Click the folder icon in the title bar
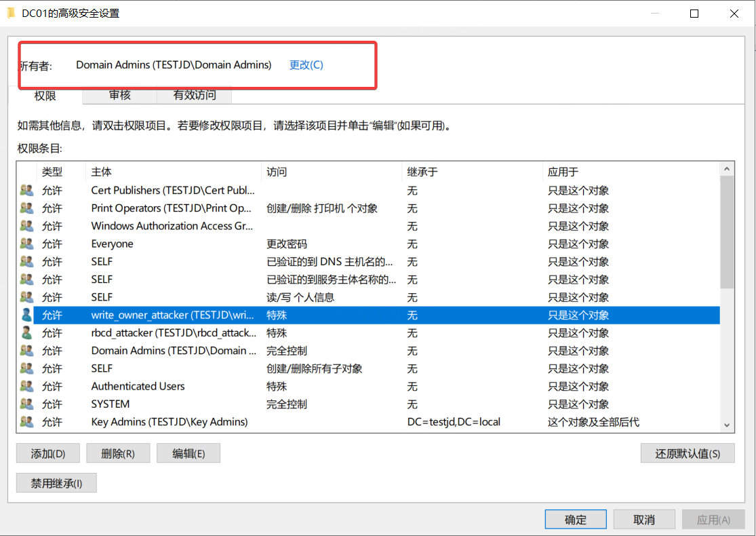 pyautogui.click(x=10, y=13)
